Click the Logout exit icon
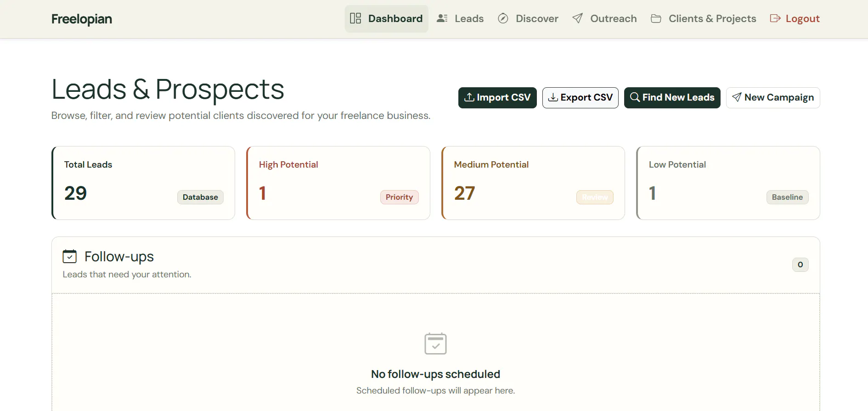The width and height of the screenshot is (868, 411). click(x=775, y=18)
